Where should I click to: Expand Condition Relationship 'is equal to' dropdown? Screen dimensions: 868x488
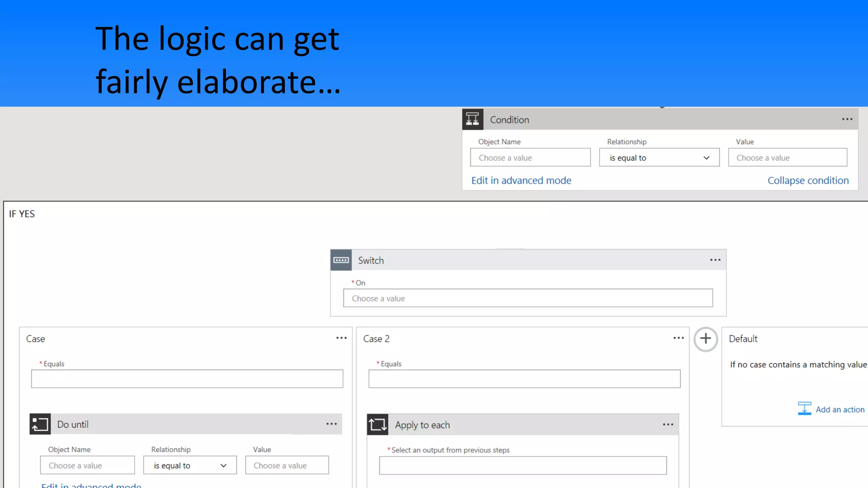[659, 158]
